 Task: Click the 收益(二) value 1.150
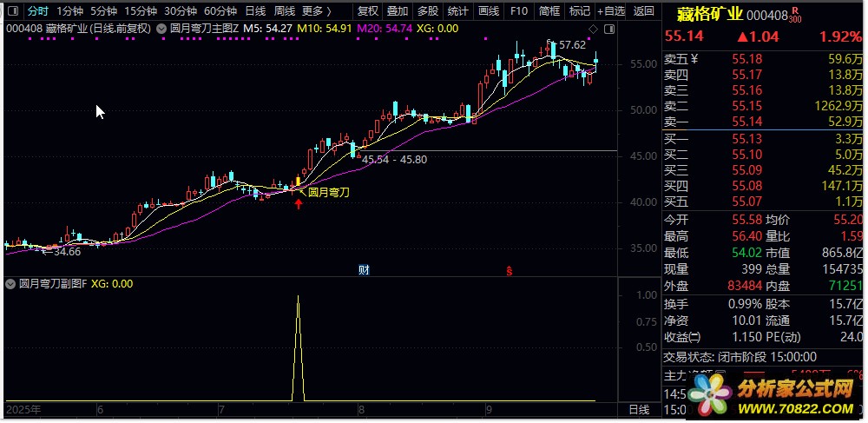(747, 337)
